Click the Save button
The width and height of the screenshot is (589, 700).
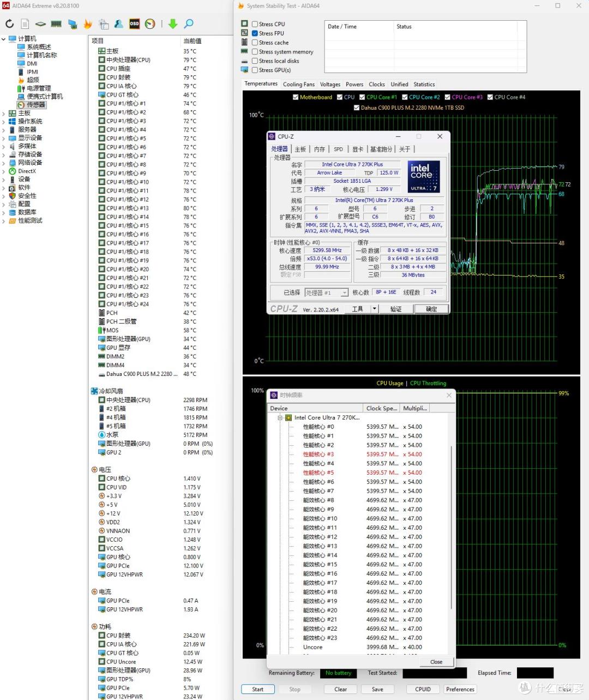click(x=377, y=689)
